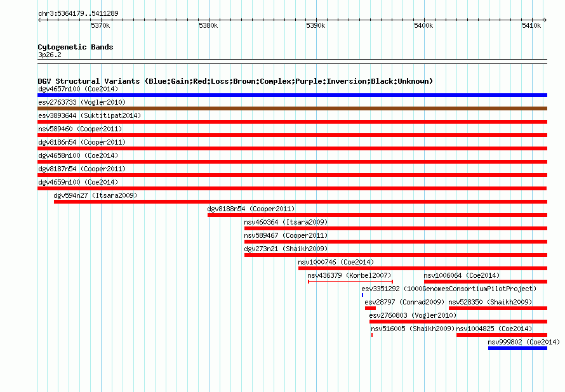Click red bar under nsv1006064

486,282
